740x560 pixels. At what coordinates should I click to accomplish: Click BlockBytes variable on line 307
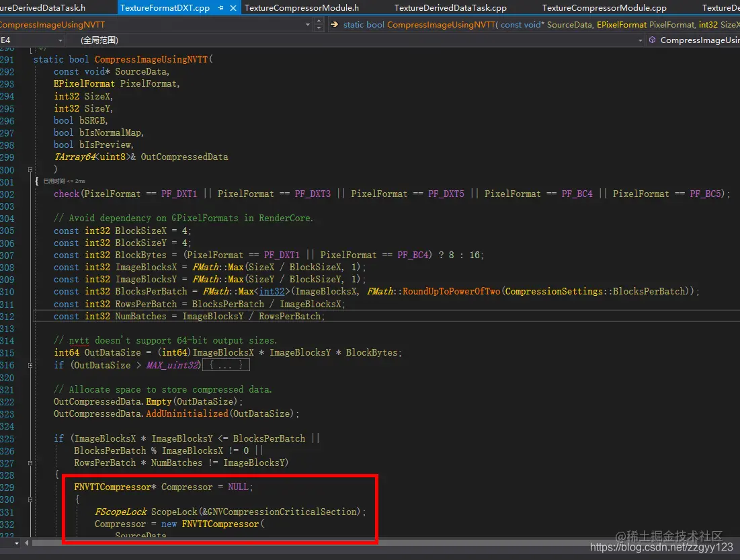point(140,255)
